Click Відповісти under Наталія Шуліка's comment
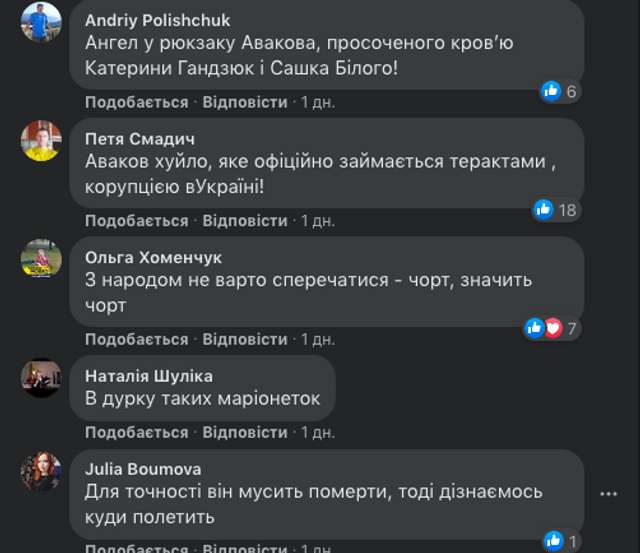Screen dimensions: 640x553 [245, 433]
